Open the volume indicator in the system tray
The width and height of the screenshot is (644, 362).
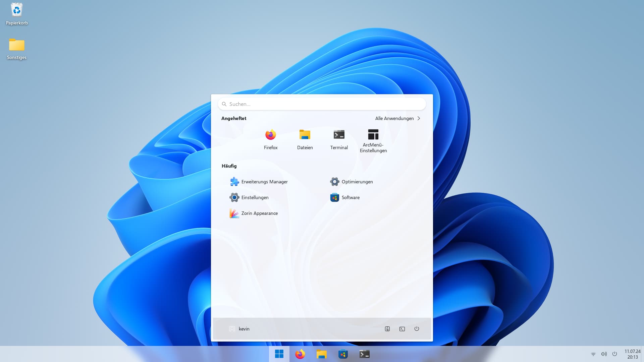point(604,354)
